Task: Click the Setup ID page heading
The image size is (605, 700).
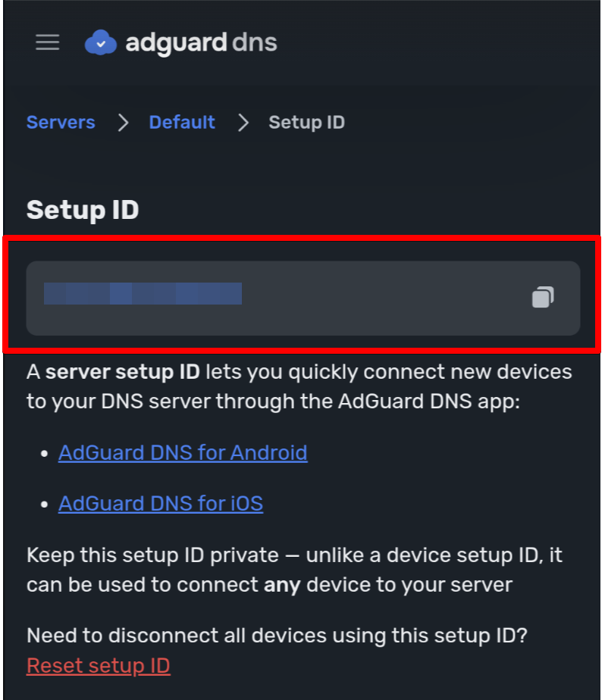Action: point(82,211)
